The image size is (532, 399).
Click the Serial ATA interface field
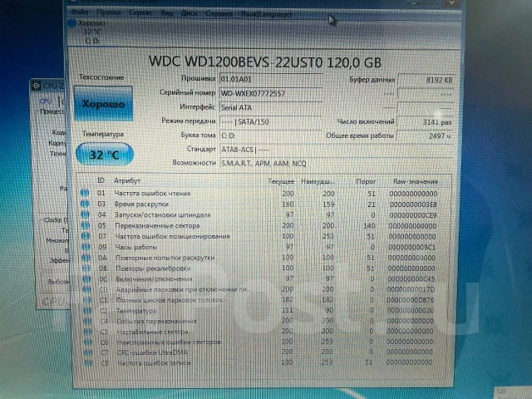[x=271, y=107]
